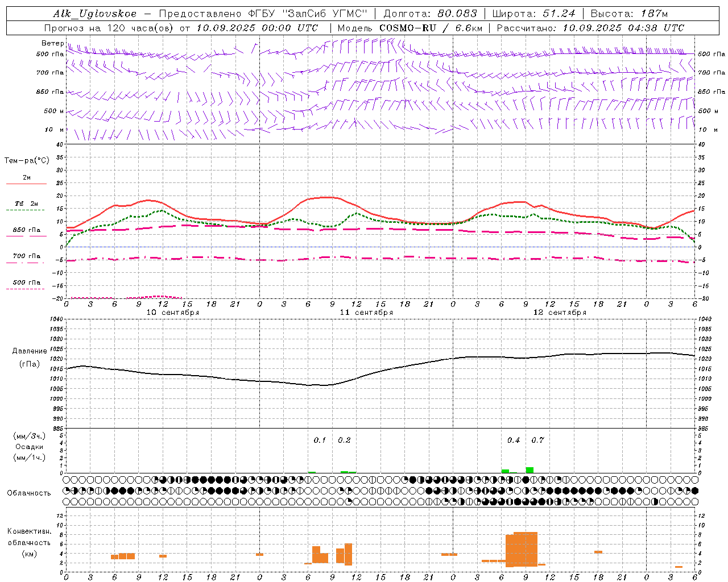Click the 0.1 precipitation value

coord(320,440)
